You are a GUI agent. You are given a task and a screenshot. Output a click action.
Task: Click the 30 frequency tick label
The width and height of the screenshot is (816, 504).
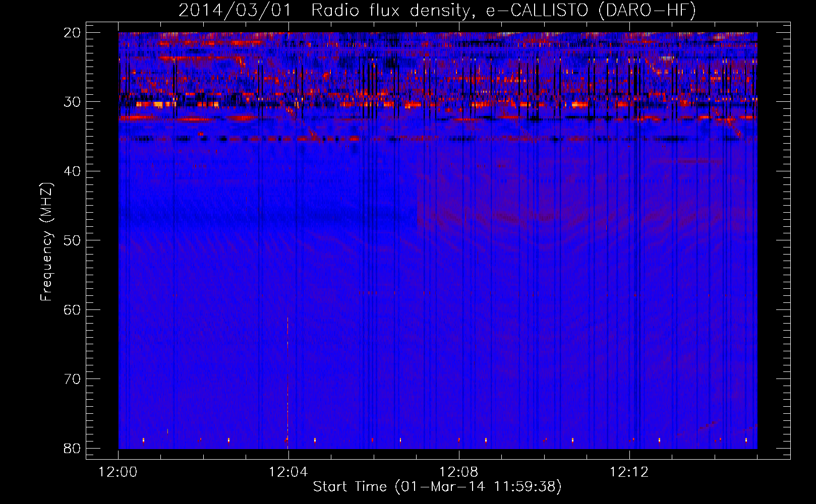(x=73, y=102)
